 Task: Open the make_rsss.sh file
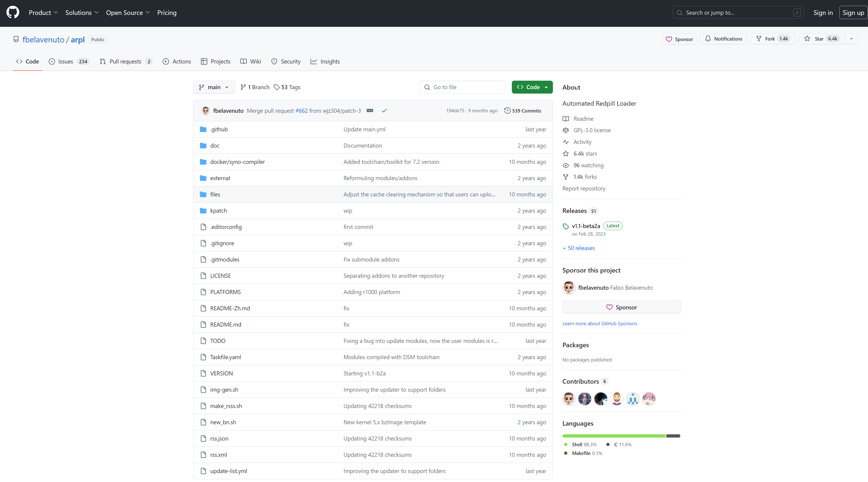point(226,406)
